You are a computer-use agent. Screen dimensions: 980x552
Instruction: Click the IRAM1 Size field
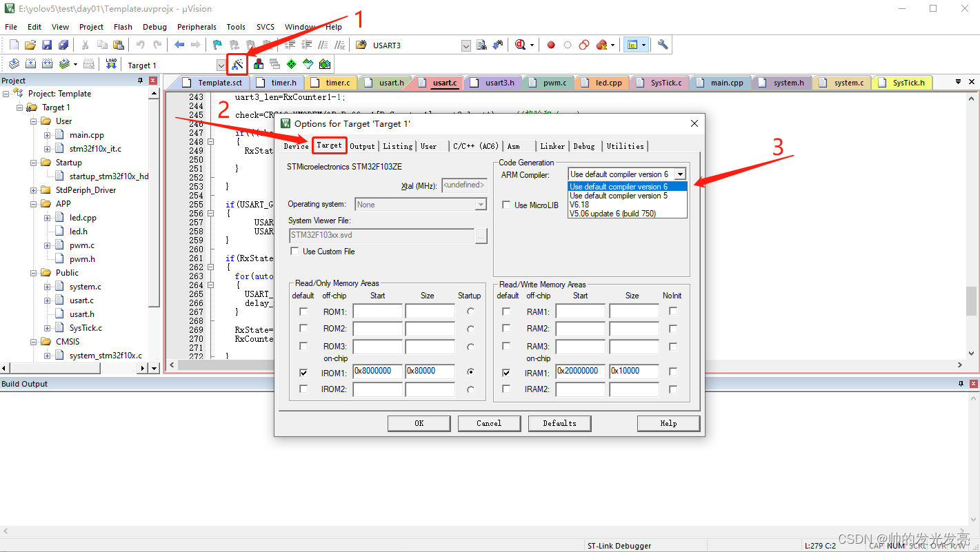(x=634, y=372)
